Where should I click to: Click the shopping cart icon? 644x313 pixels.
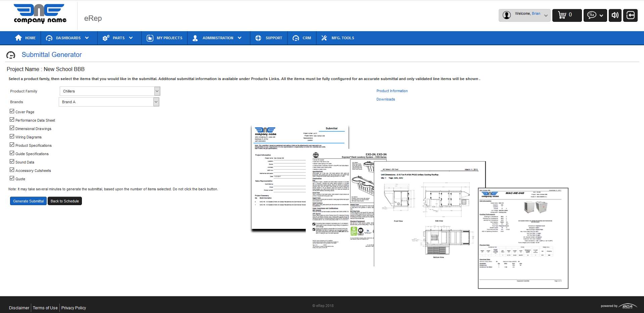pos(562,15)
